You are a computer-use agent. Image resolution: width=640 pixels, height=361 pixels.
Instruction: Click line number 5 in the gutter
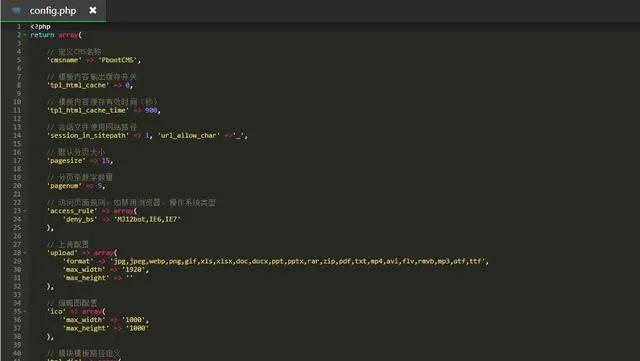point(19,60)
